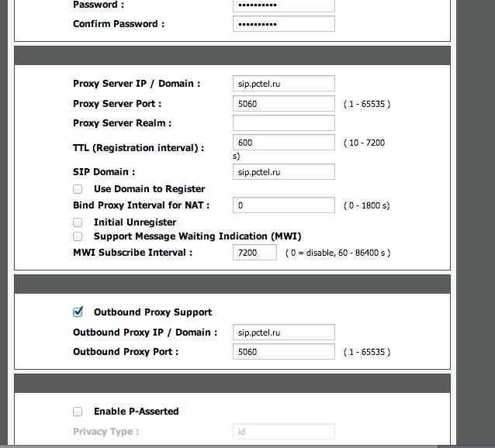This screenshot has height=448, width=495.
Task: Focus the TTL registration interval field
Action: pos(283,143)
